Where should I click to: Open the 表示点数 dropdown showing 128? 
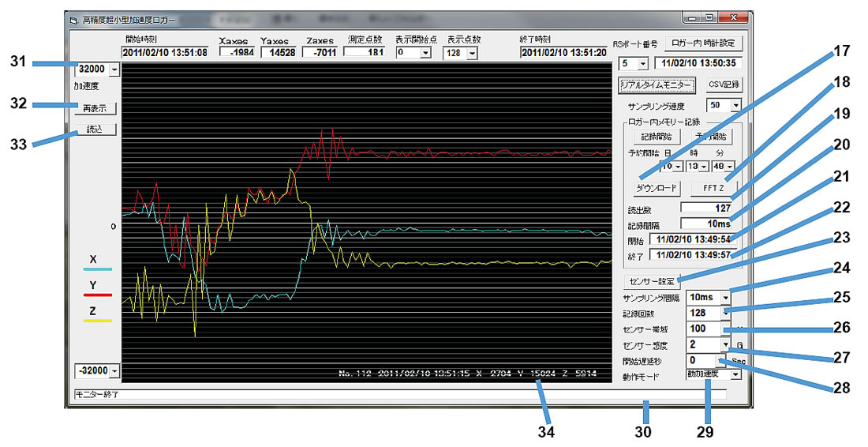[x=472, y=53]
